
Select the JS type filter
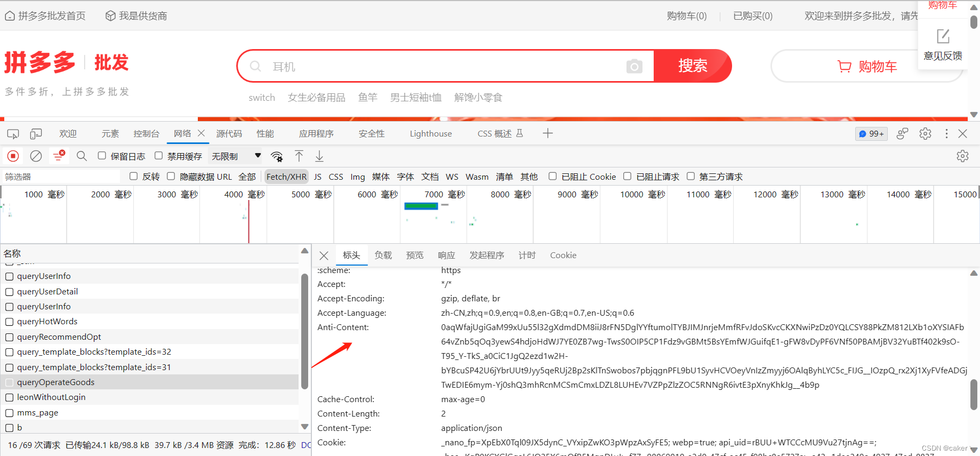coord(318,177)
